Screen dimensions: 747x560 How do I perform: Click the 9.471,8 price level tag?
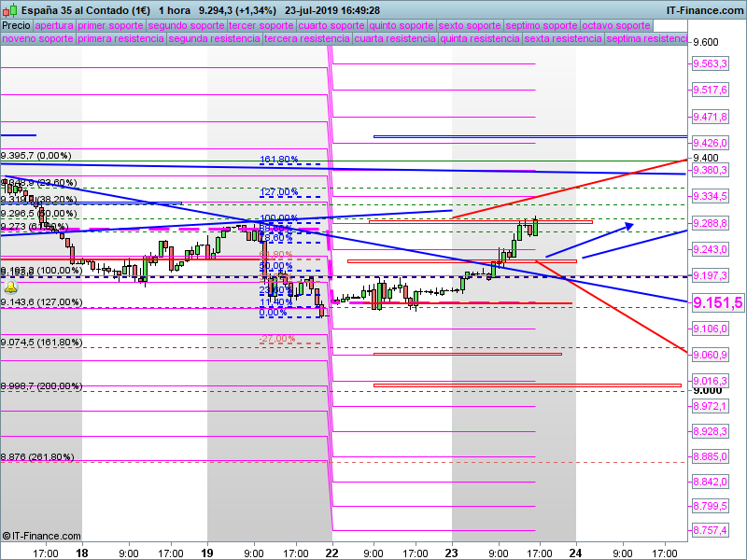710,117
